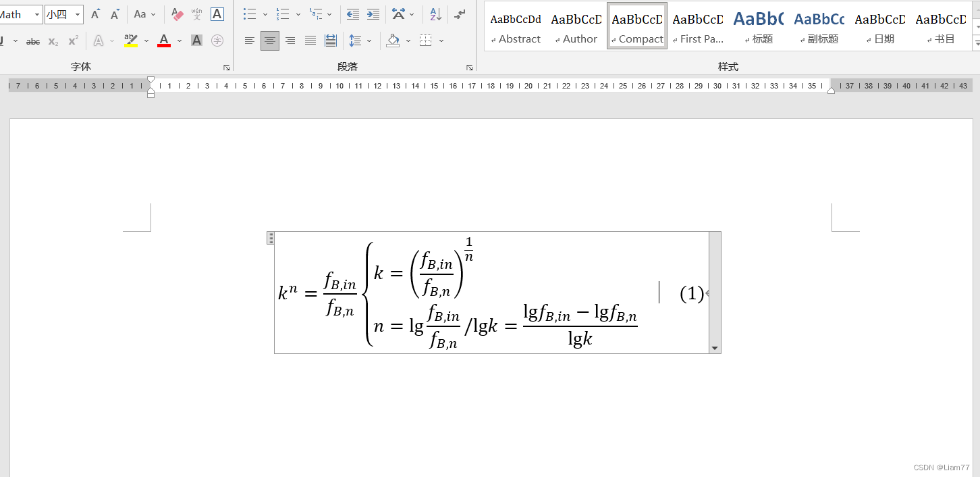Viewport: 980px width, 477px height.
Task: Toggle Character Shading on the text
Action: pos(196,41)
